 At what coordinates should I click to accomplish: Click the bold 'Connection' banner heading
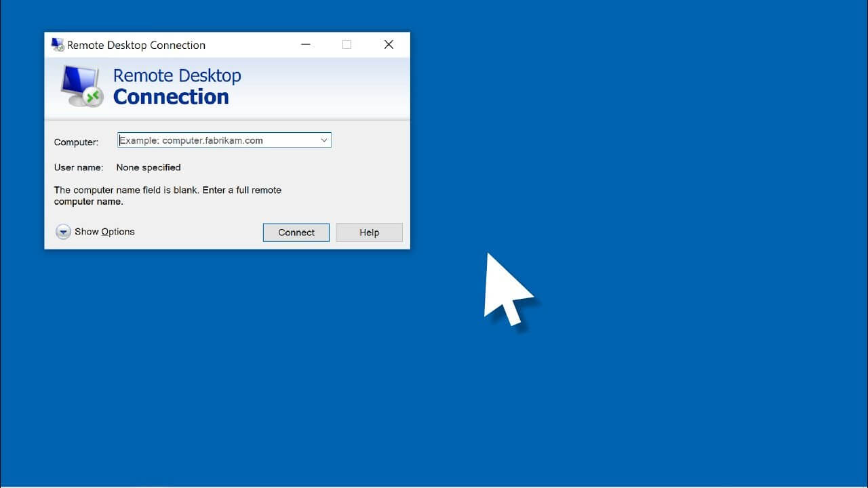[x=171, y=97]
